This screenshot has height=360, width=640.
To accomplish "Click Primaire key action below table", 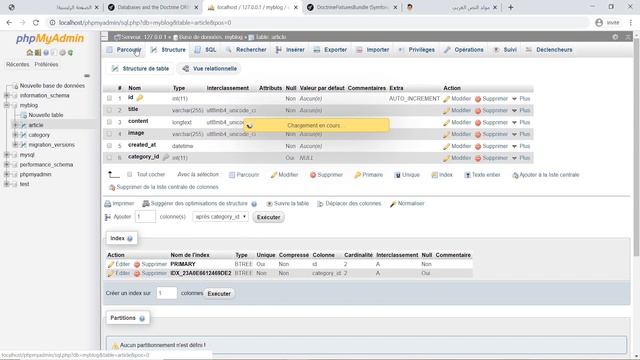I will pos(369,175).
